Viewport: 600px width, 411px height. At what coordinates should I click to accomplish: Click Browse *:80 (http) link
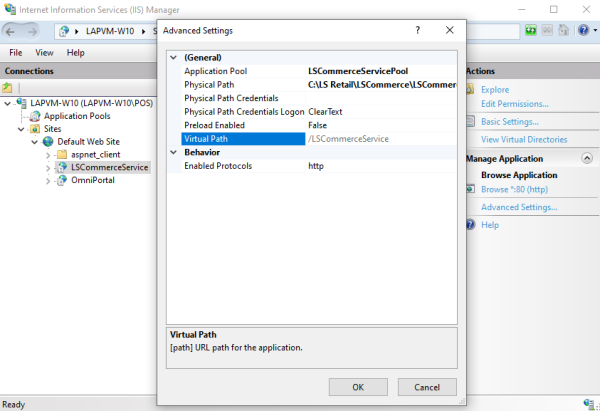[514, 189]
